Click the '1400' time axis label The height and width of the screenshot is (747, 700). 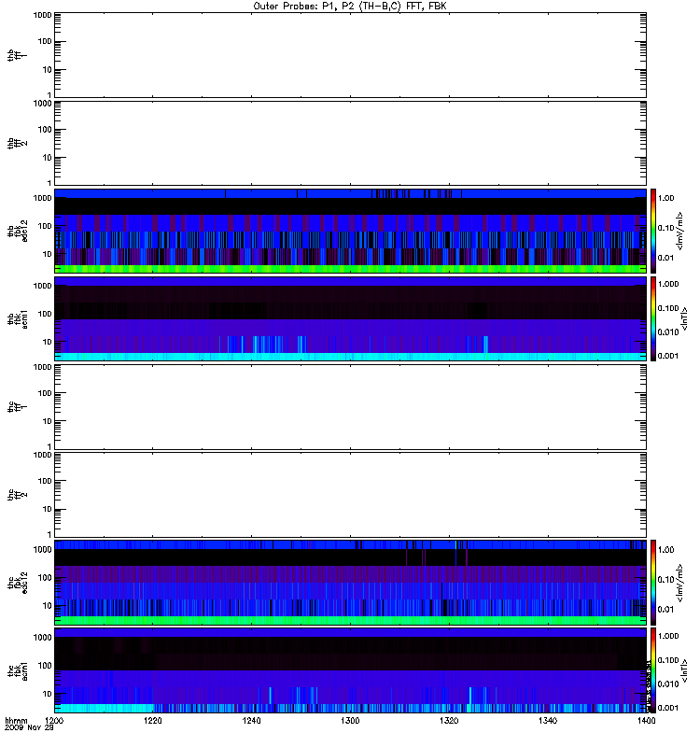pos(646,721)
